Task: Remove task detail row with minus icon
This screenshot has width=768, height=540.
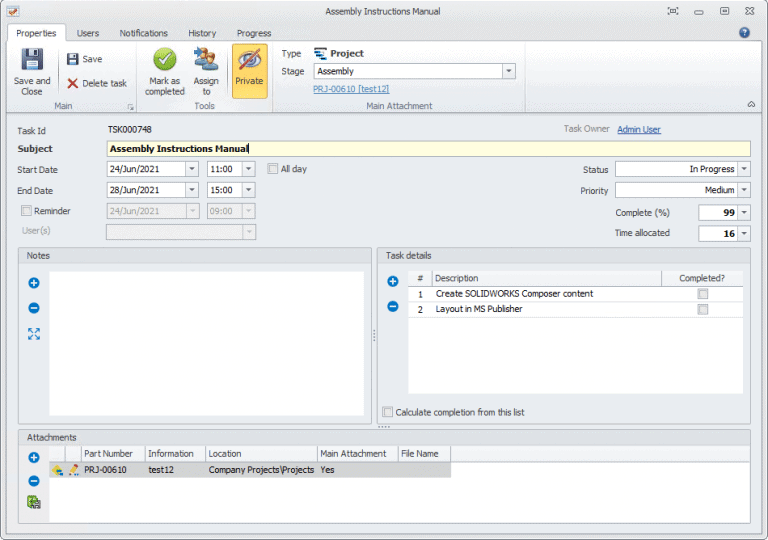Action: [393, 306]
